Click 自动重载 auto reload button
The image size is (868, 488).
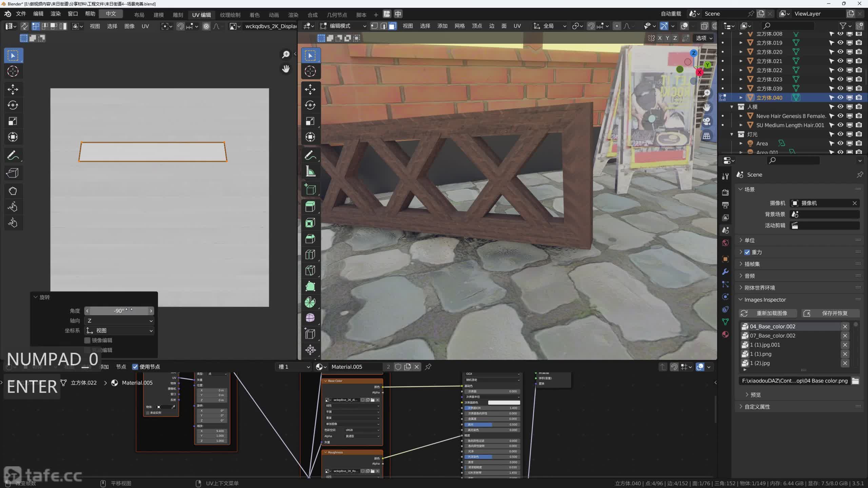coord(671,14)
